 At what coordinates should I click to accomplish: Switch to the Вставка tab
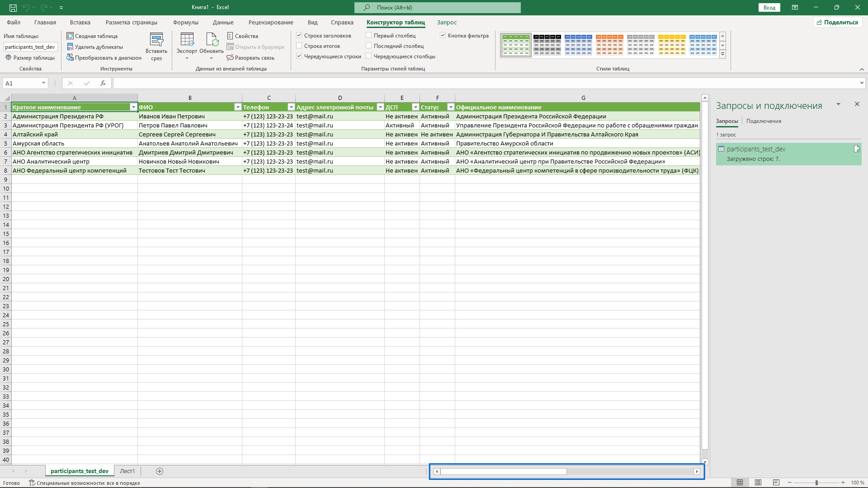80,22
